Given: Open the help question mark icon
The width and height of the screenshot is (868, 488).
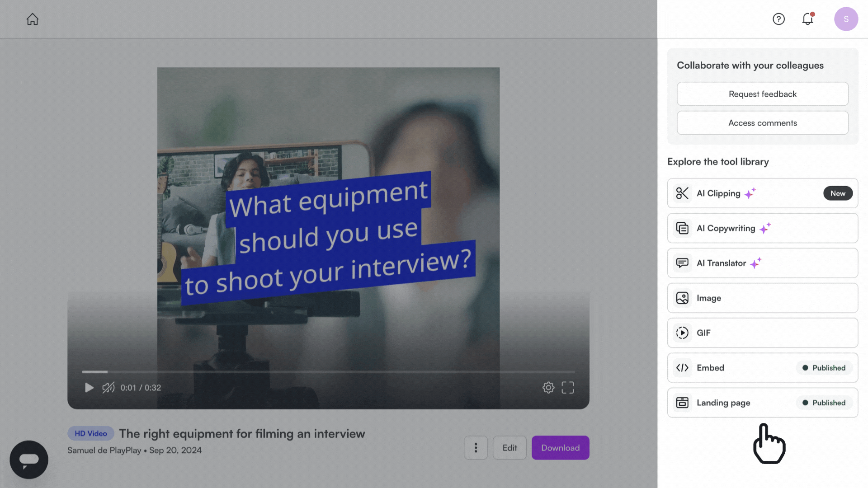Looking at the screenshot, I should click(778, 19).
